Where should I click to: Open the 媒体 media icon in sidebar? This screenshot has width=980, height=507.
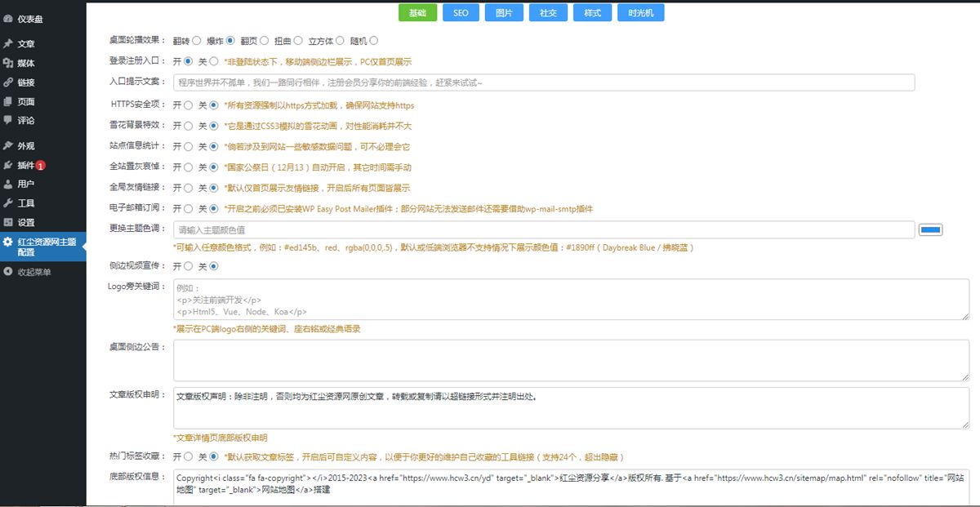click(x=8, y=63)
